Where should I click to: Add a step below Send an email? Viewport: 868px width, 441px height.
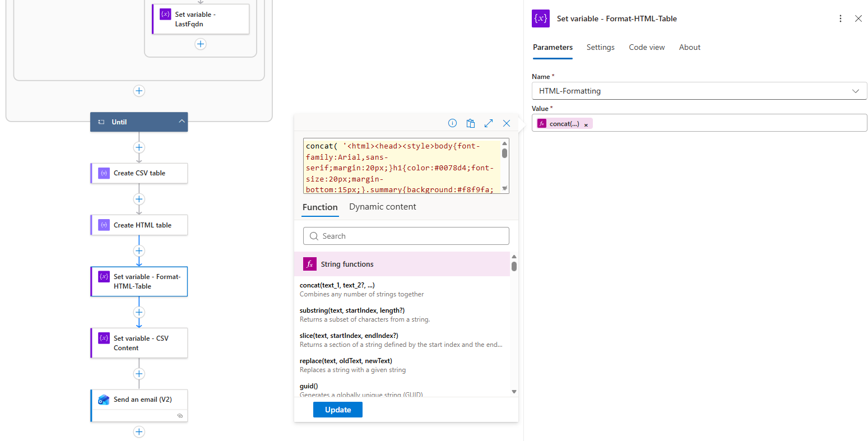pyautogui.click(x=139, y=431)
